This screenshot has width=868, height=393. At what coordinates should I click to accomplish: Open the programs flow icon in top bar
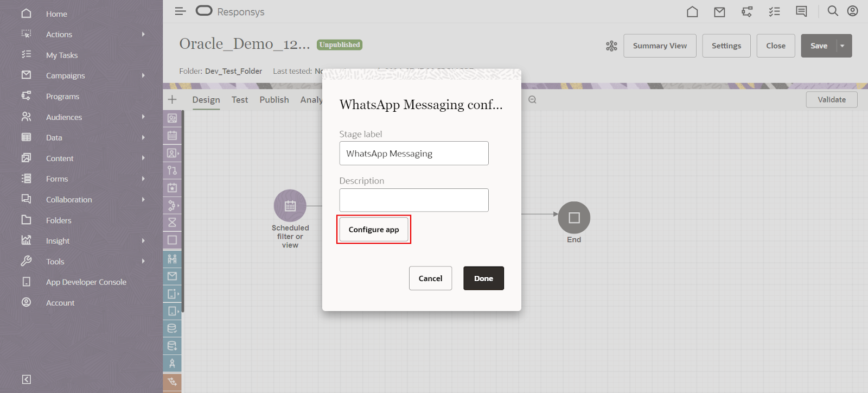(x=747, y=11)
